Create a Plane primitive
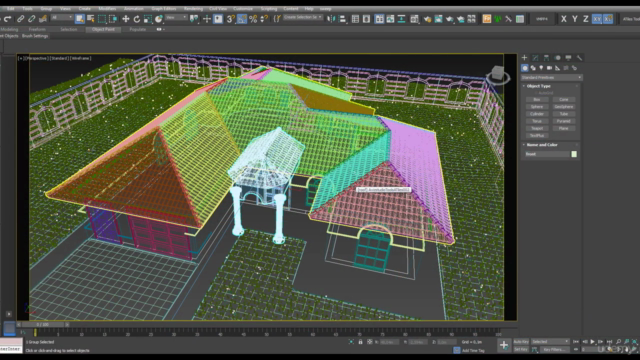The height and width of the screenshot is (360, 640). [564, 128]
